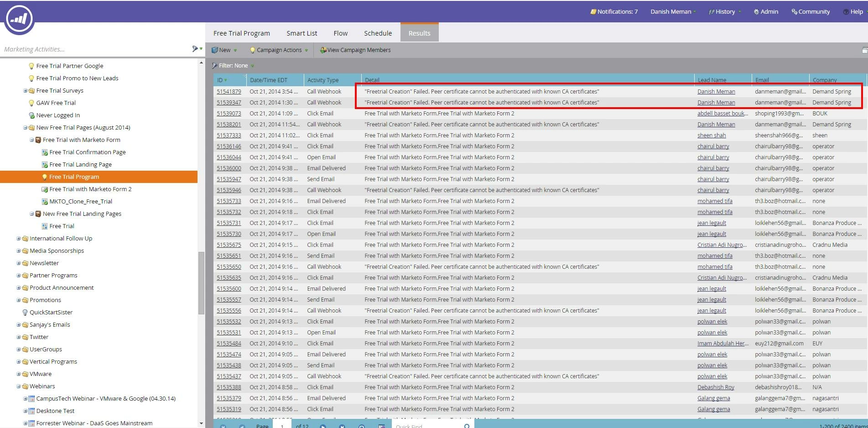The height and width of the screenshot is (428, 868).
Task: Open the Community page
Action: pos(810,12)
